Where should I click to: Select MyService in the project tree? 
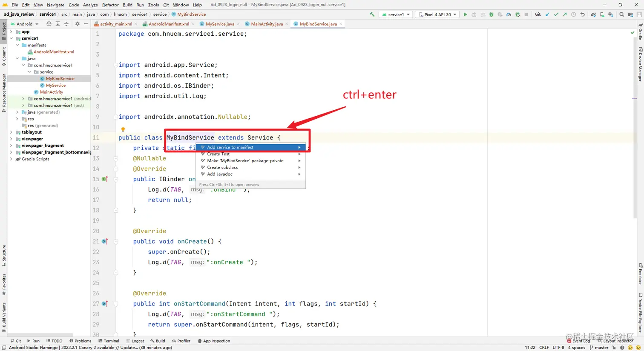[x=56, y=86]
